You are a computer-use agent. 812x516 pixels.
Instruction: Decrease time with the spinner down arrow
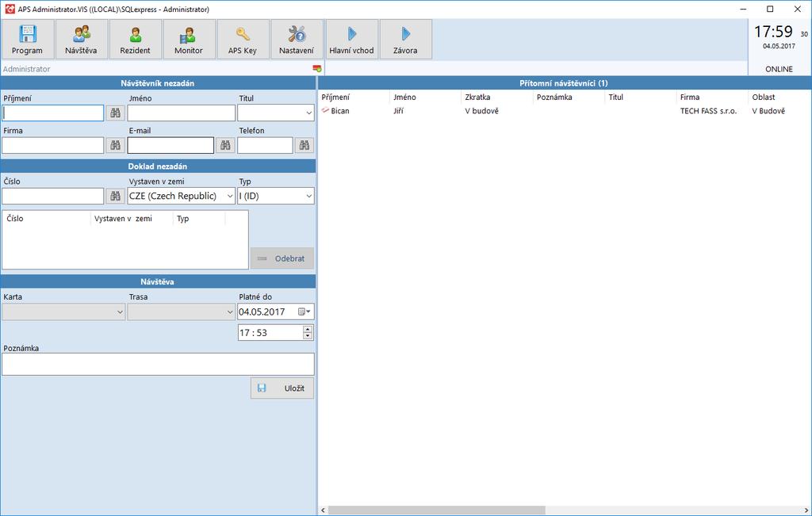(x=308, y=336)
